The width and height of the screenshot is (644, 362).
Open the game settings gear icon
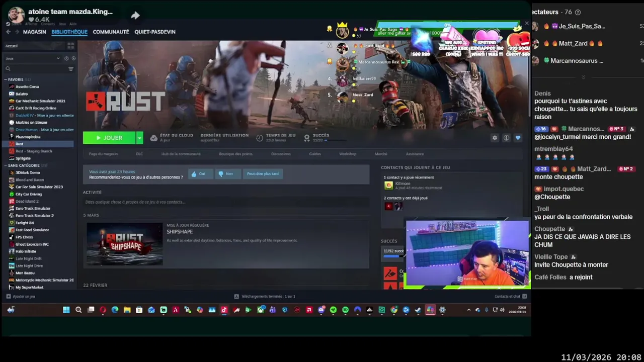pos(495,138)
